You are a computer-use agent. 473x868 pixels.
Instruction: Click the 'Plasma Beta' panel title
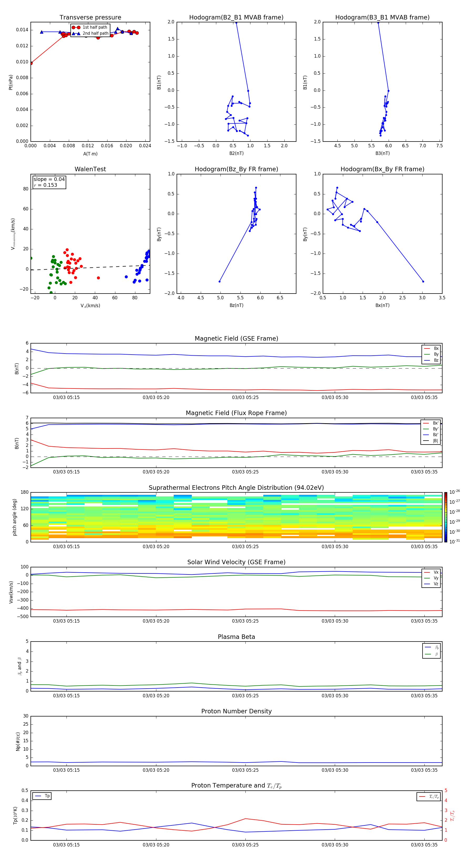[236, 637]
